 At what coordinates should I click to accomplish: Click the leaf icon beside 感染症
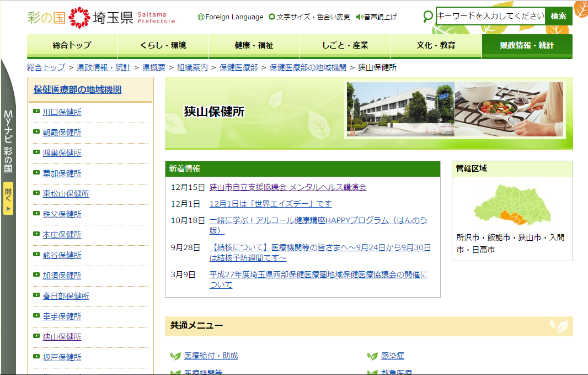tap(372, 356)
